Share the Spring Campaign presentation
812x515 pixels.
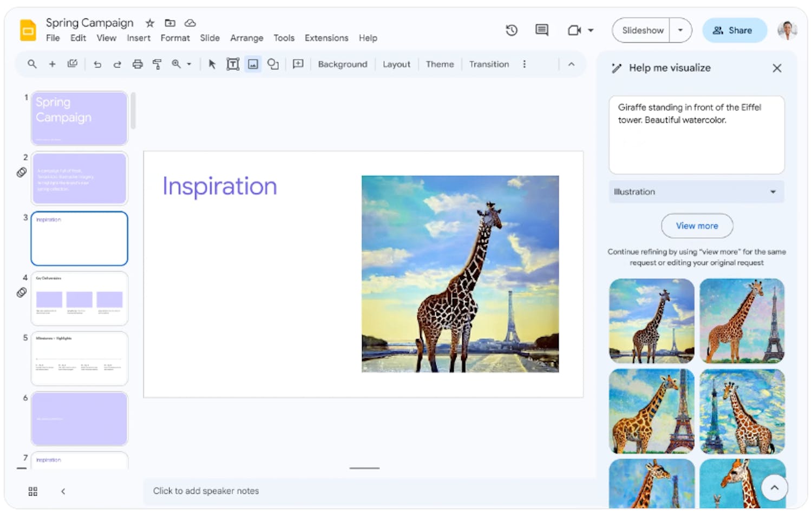pyautogui.click(x=735, y=30)
